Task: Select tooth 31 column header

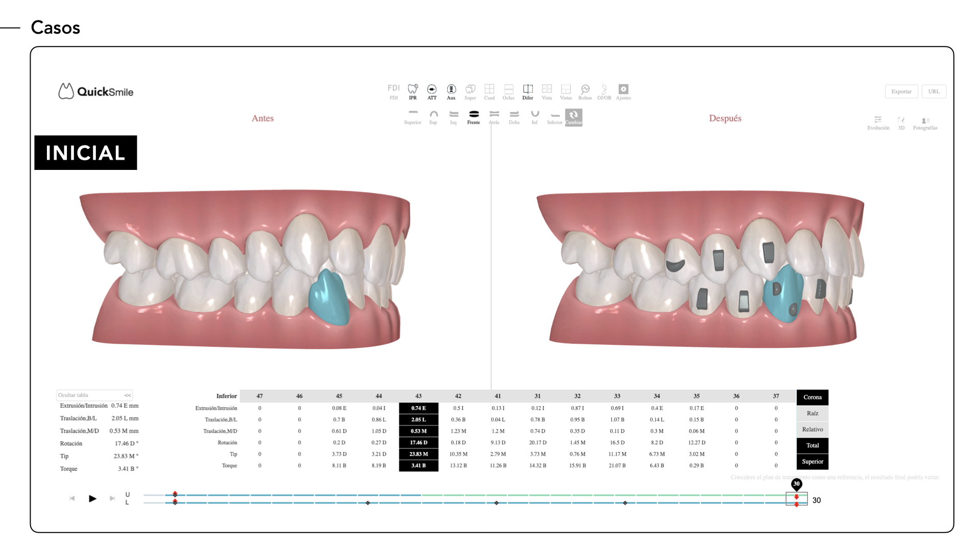Action: coord(537,396)
